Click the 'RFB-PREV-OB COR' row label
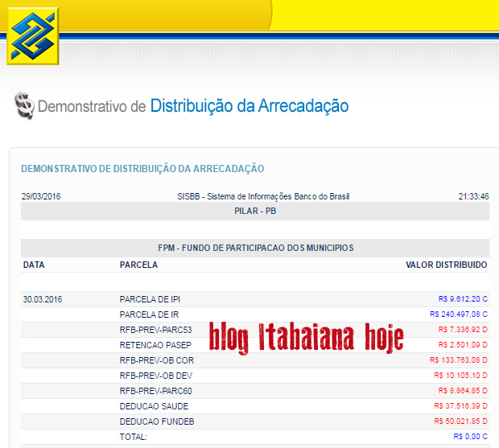This screenshot has width=499, height=448. (x=157, y=360)
